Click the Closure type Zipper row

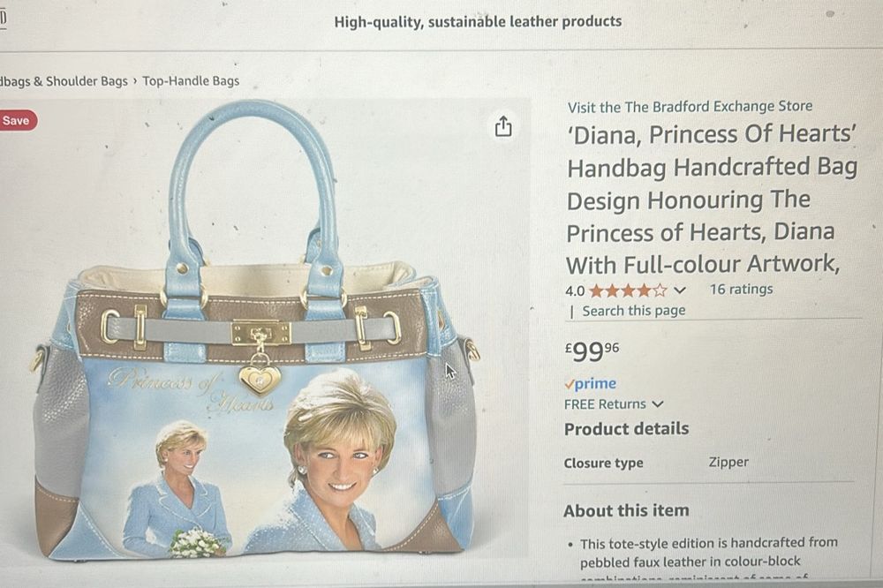point(710,463)
